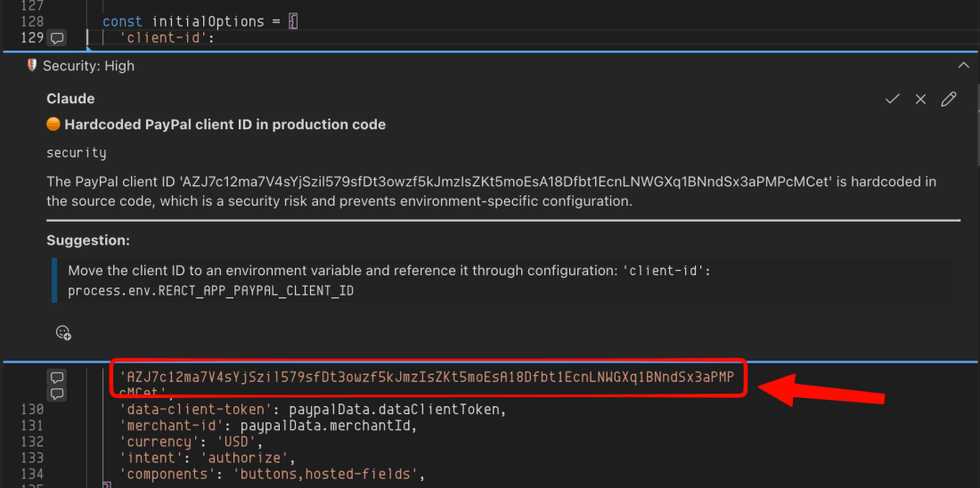
Task: Collapse the Security: High review panel
Action: tap(962, 66)
